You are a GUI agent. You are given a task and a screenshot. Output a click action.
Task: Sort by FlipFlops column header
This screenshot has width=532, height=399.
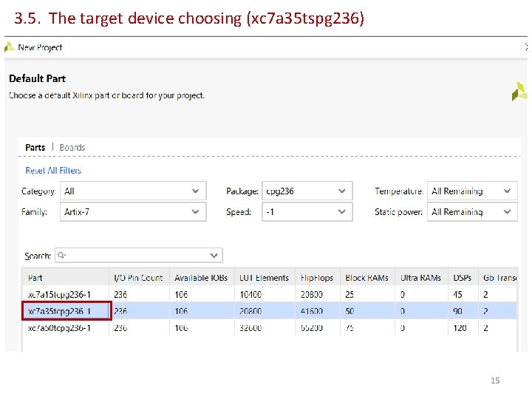(x=317, y=278)
